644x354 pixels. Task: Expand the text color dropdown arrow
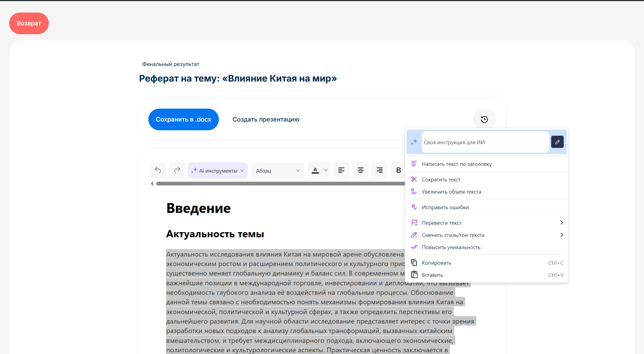click(x=326, y=170)
